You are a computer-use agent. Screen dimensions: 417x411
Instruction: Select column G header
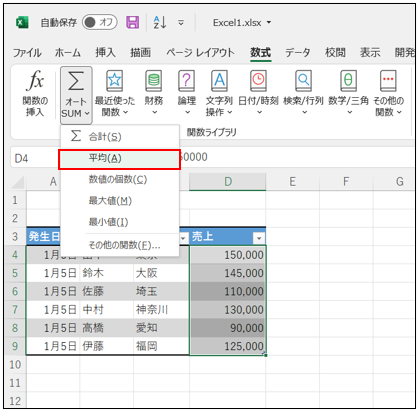coord(395,182)
